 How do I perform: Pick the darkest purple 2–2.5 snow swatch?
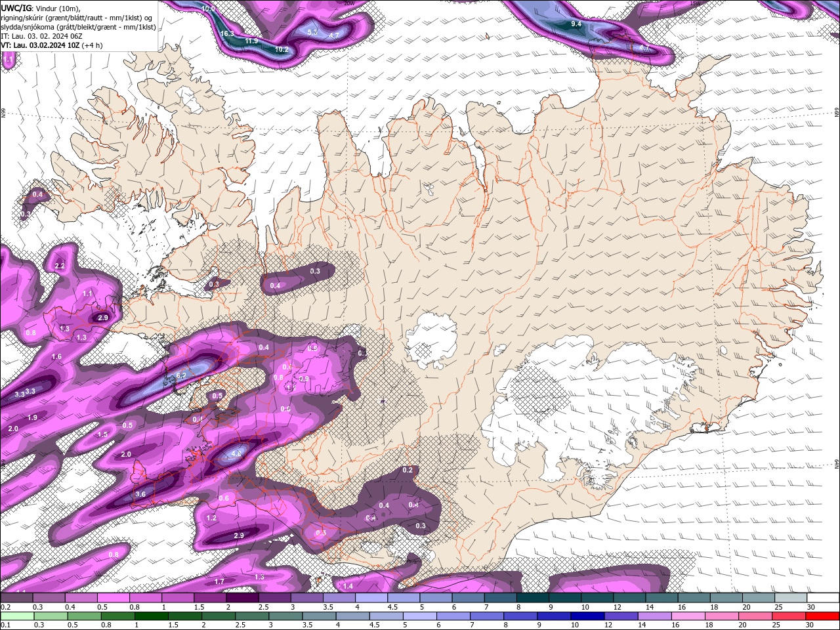point(242,598)
